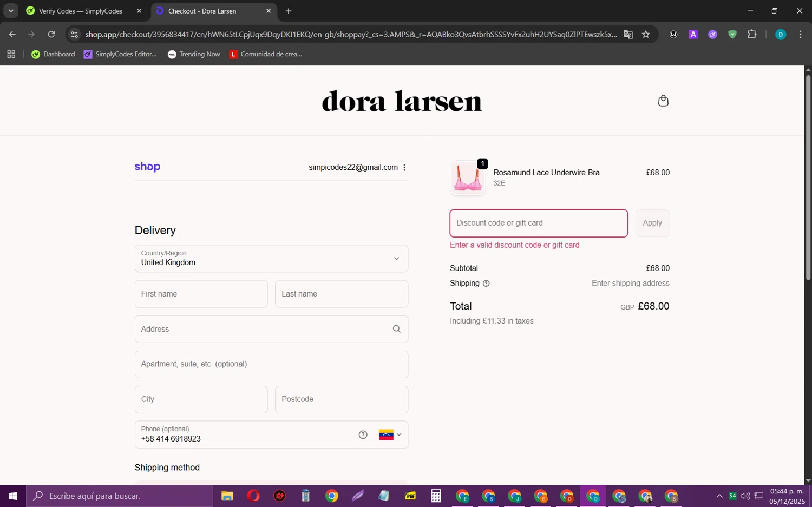View site information icon in address bar
Image resolution: width=812 pixels, height=507 pixels.
click(75, 35)
